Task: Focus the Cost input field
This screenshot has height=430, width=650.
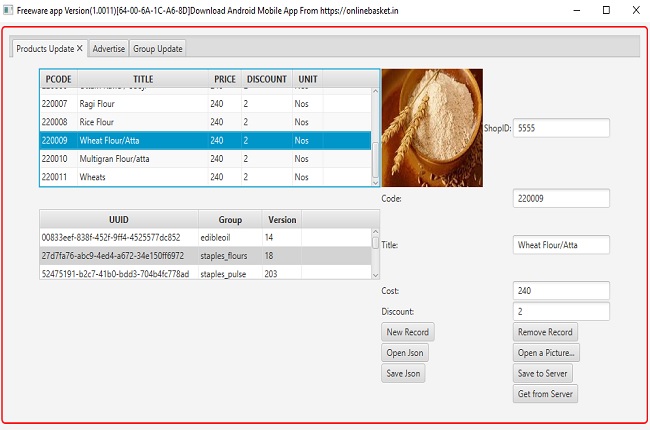Action: click(x=561, y=291)
